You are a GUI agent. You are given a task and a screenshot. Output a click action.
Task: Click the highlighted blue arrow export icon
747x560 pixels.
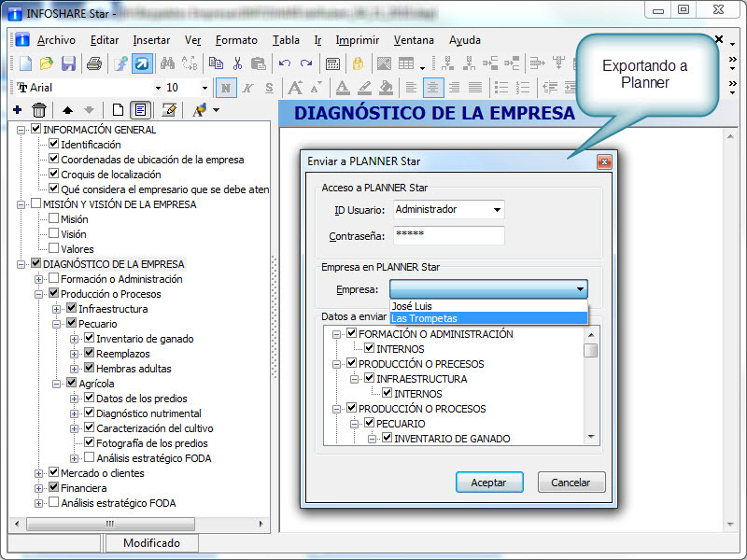coord(143,63)
